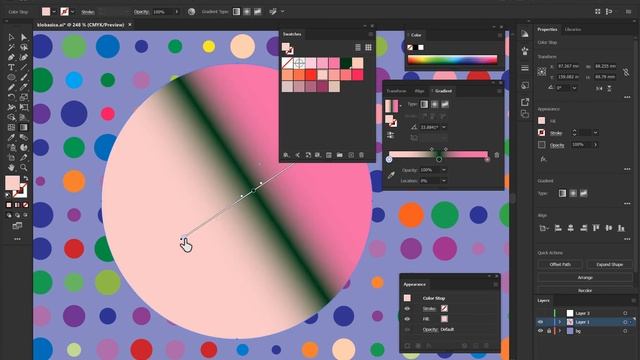
Task: Click constrain proportions link icon in Transform
Action: coord(626,73)
